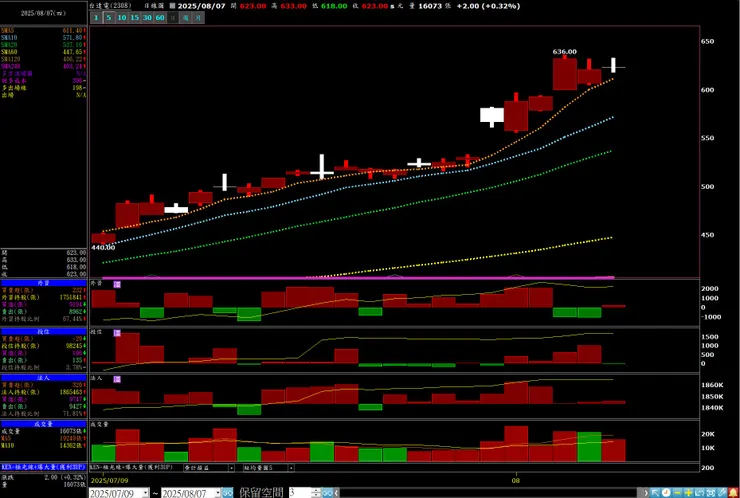The height and width of the screenshot is (498, 740).
Task: Click the 保留空間 number input field
Action: click(x=300, y=493)
